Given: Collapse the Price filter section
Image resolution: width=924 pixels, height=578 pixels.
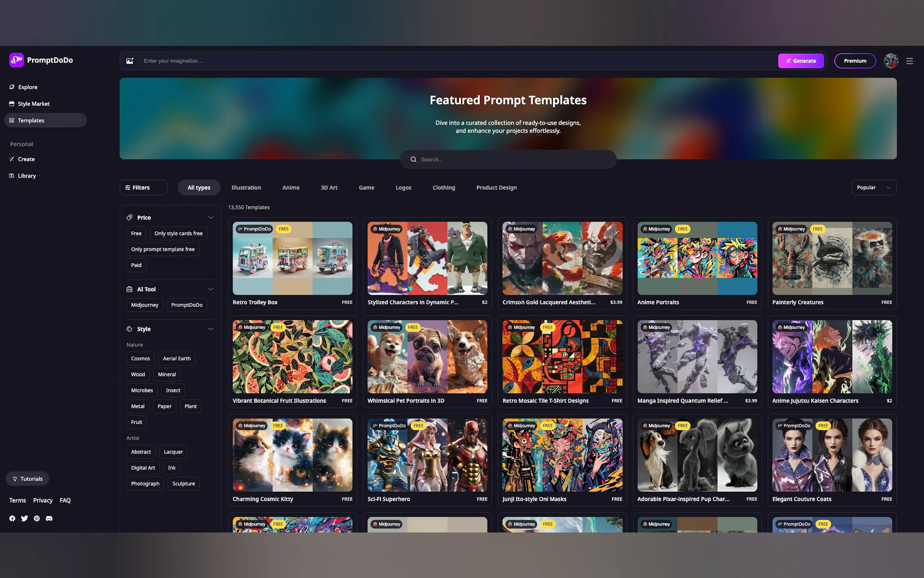Looking at the screenshot, I should click(x=211, y=218).
